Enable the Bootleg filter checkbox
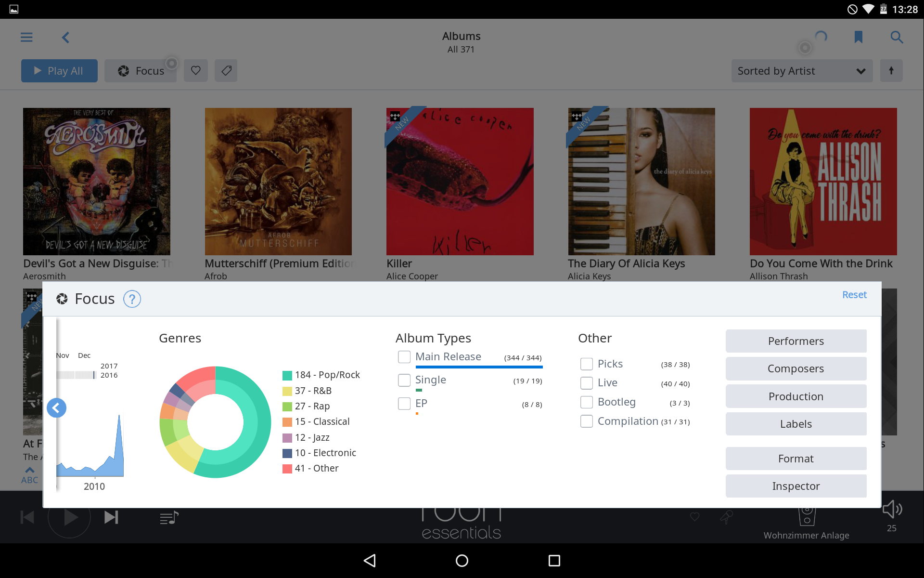 pyautogui.click(x=587, y=402)
